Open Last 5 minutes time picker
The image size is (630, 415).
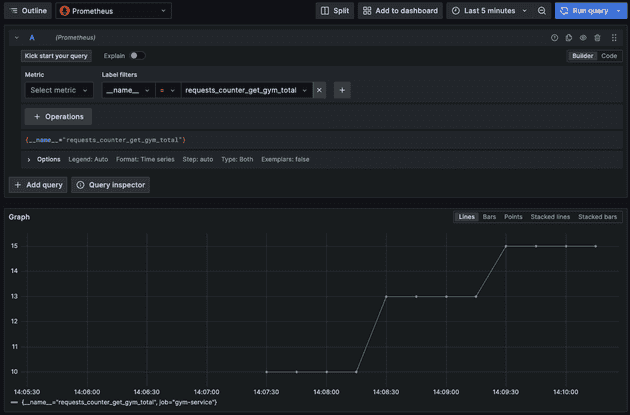[x=489, y=11]
